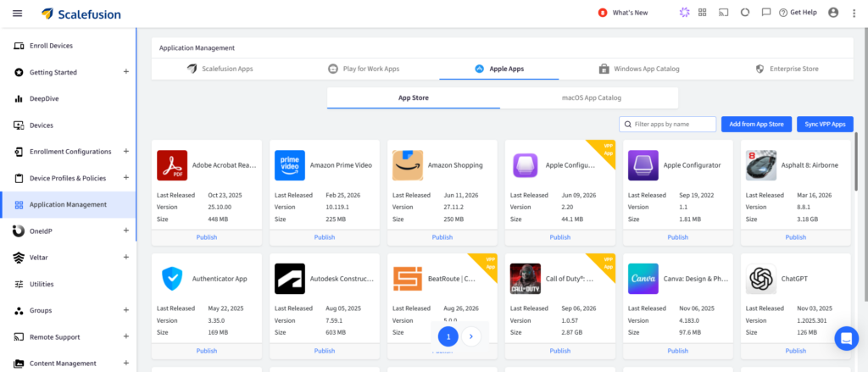Click the VPP Apple Configurator purple icon
Image resolution: width=868 pixels, height=372 pixels.
click(526, 165)
